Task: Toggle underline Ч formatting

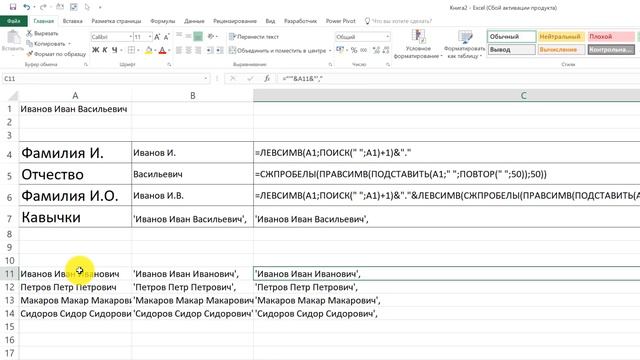Action: (114, 50)
